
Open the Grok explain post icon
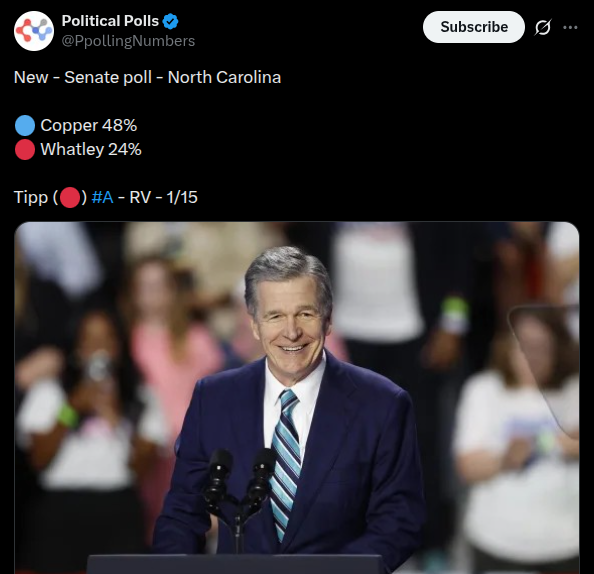tap(543, 27)
